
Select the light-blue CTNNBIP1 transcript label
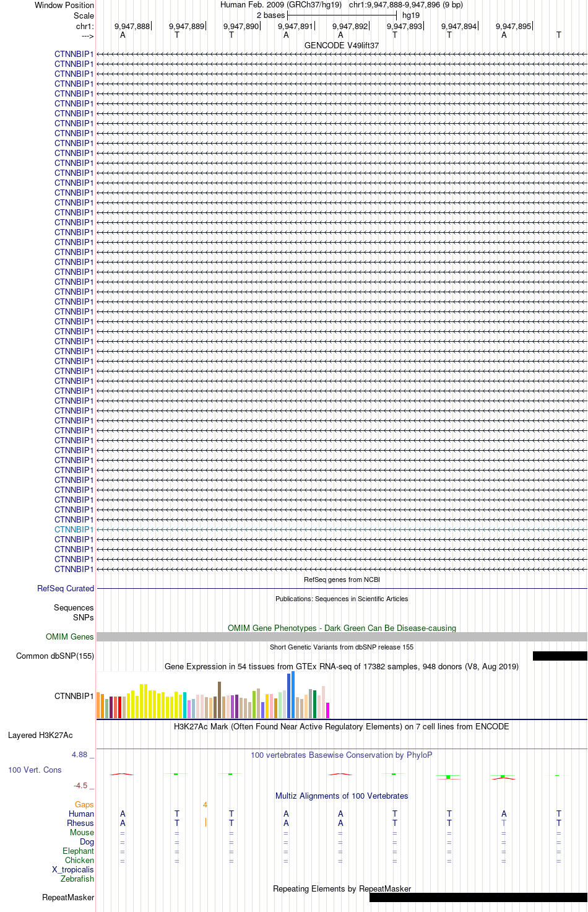point(74,529)
